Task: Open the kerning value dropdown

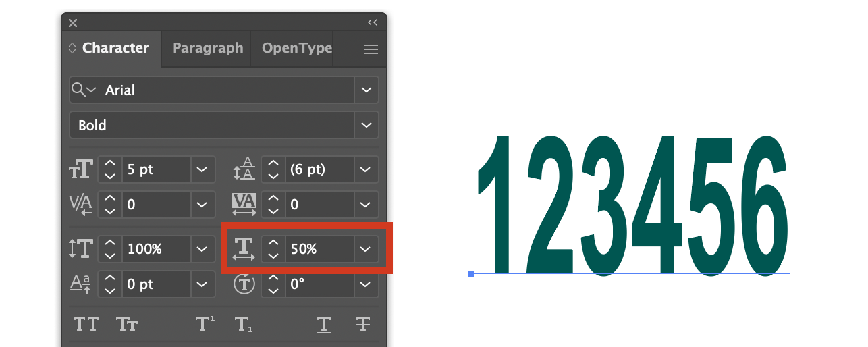Action: pos(202,204)
